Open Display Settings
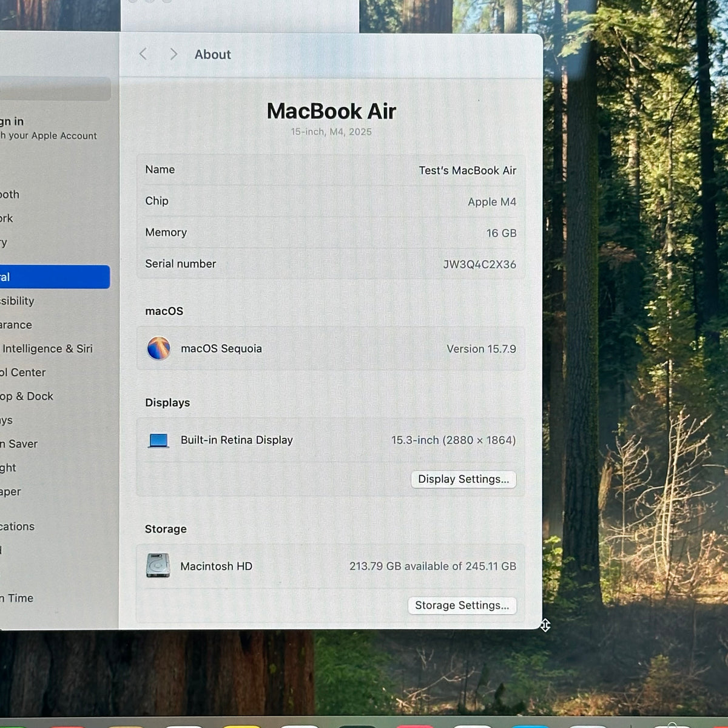This screenshot has width=728, height=728. (x=463, y=479)
